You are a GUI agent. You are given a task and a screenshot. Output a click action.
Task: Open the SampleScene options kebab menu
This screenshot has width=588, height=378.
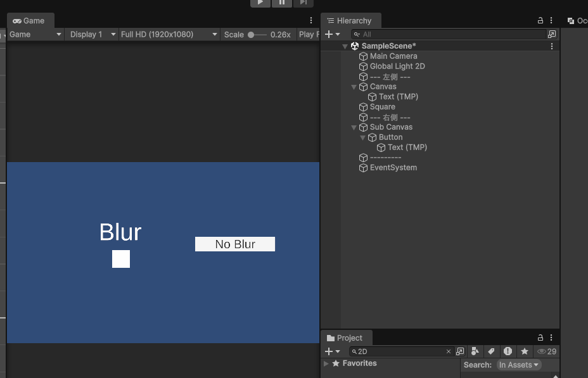point(552,46)
